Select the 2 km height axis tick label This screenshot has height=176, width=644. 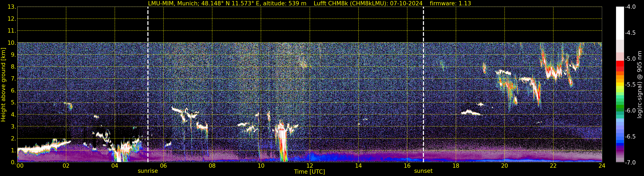(x=13, y=139)
